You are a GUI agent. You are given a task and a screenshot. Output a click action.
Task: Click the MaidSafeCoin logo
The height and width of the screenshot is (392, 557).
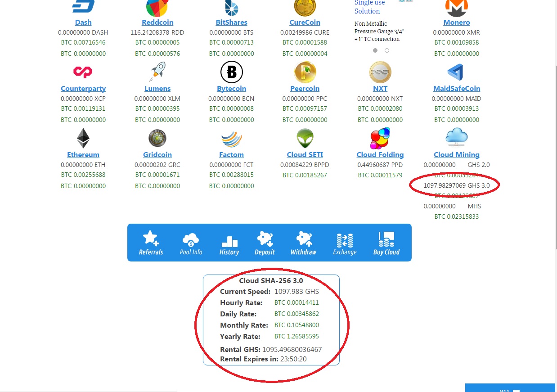click(x=455, y=72)
